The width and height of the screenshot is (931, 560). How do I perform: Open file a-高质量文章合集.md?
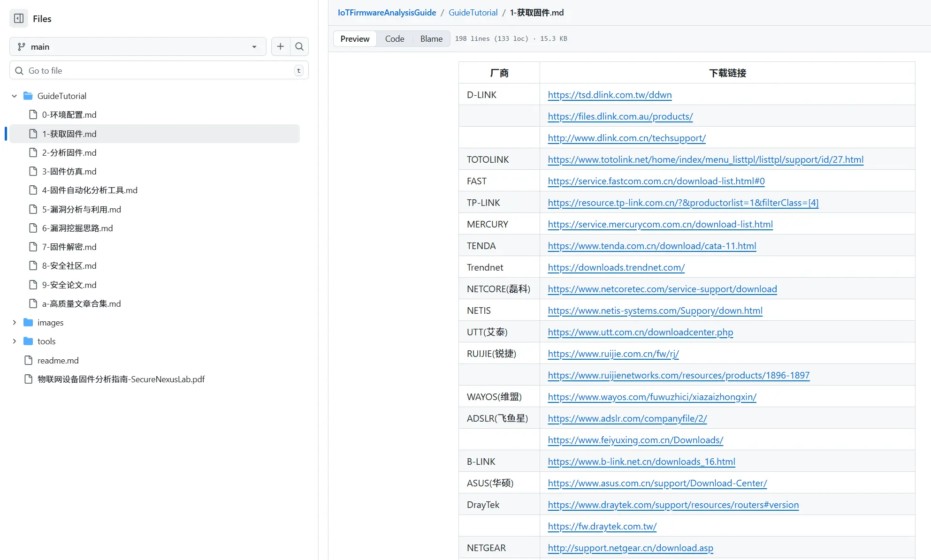pyautogui.click(x=81, y=304)
